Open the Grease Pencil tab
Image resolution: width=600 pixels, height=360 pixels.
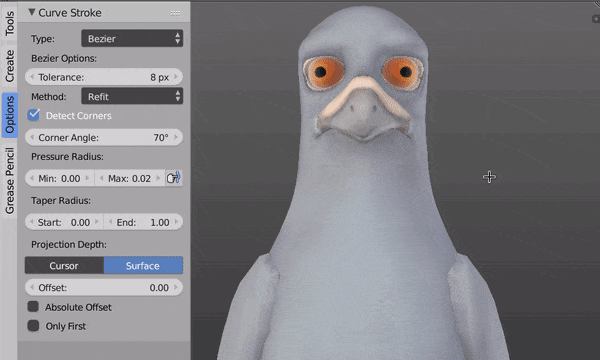coord(9,181)
